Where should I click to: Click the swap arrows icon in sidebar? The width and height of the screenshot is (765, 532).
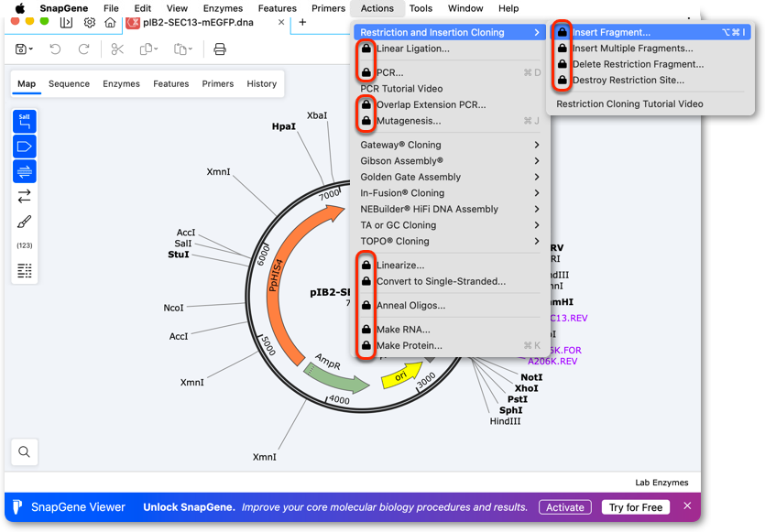point(25,197)
